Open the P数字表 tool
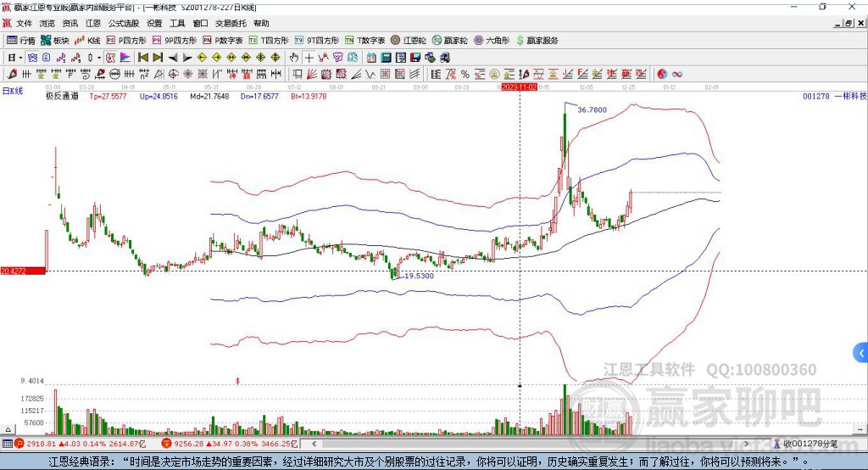 (x=223, y=41)
